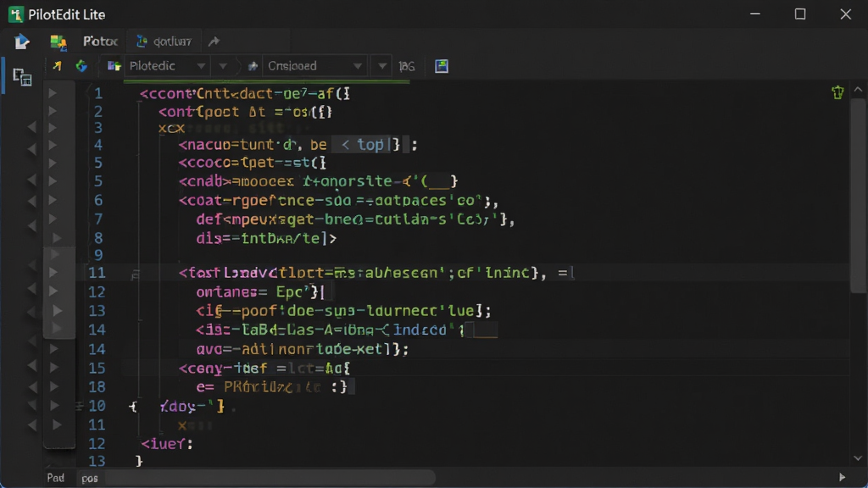The width and height of the screenshot is (868, 488).
Task: Click the blue arrow icon left of the grid icon
Action: pyautogui.click(x=21, y=42)
